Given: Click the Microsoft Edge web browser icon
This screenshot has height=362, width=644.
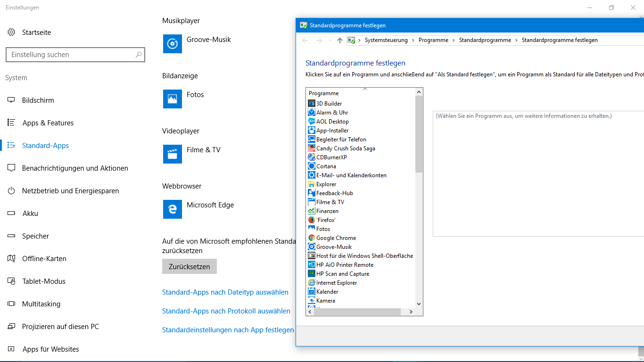Looking at the screenshot, I should 173,209.
